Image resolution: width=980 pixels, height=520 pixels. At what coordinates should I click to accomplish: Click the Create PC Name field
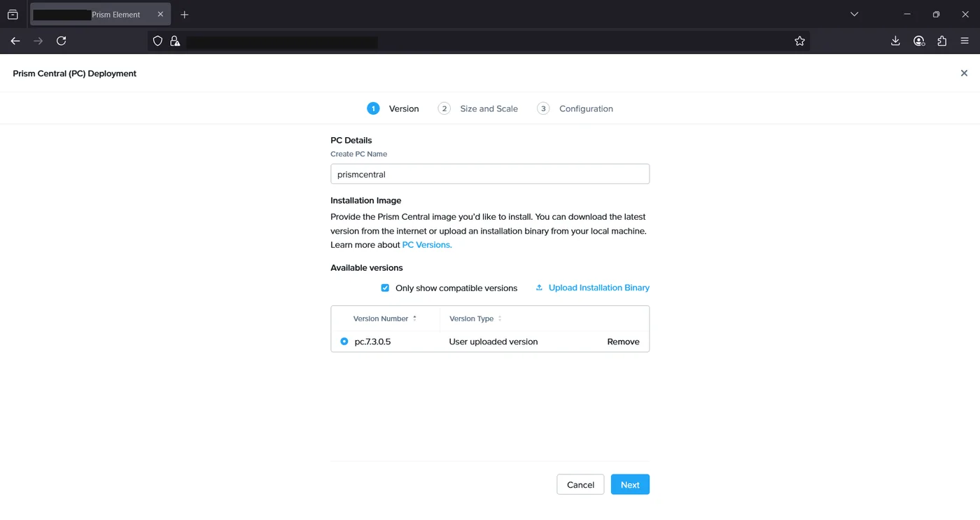click(x=490, y=174)
